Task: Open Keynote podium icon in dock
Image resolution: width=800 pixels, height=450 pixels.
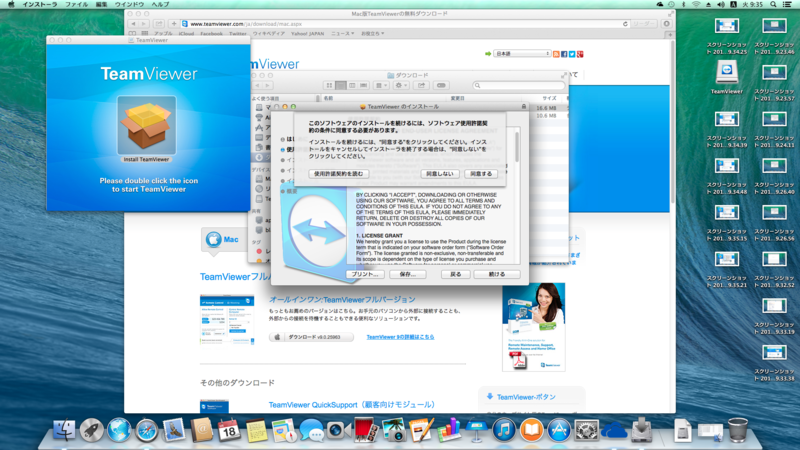Action: [476, 430]
